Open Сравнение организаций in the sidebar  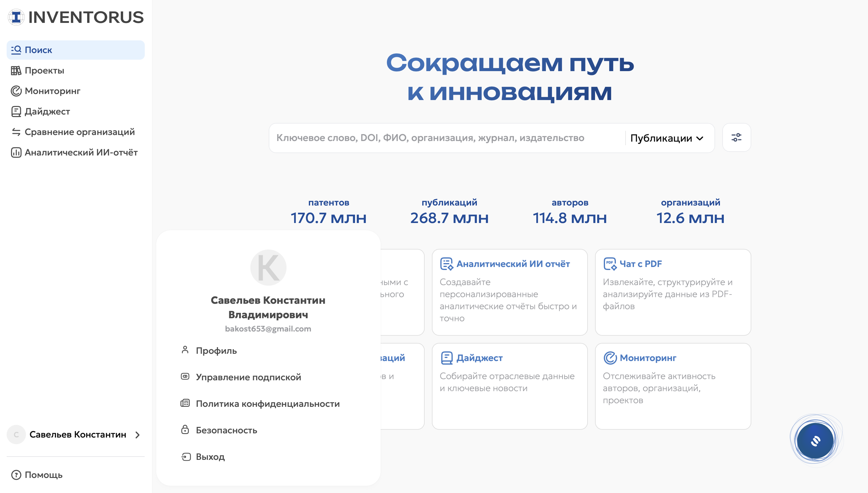(x=79, y=132)
